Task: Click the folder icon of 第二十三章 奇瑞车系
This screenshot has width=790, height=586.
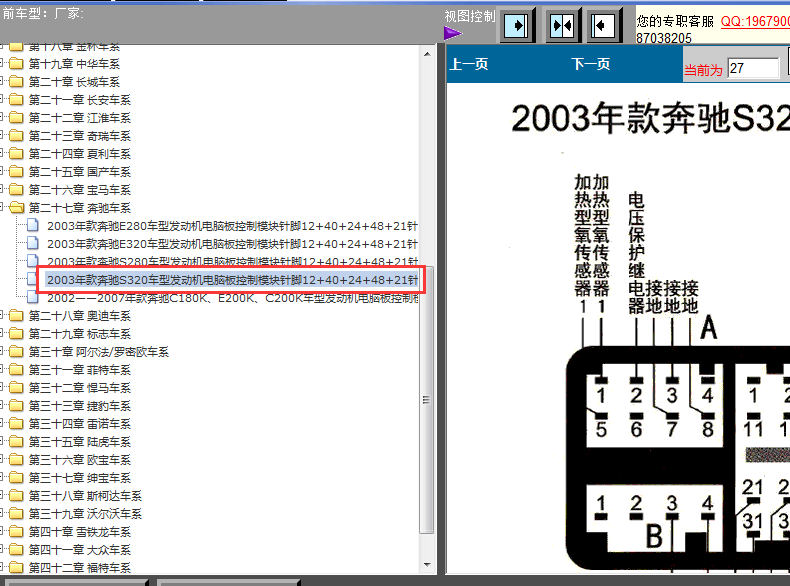Action: point(17,136)
